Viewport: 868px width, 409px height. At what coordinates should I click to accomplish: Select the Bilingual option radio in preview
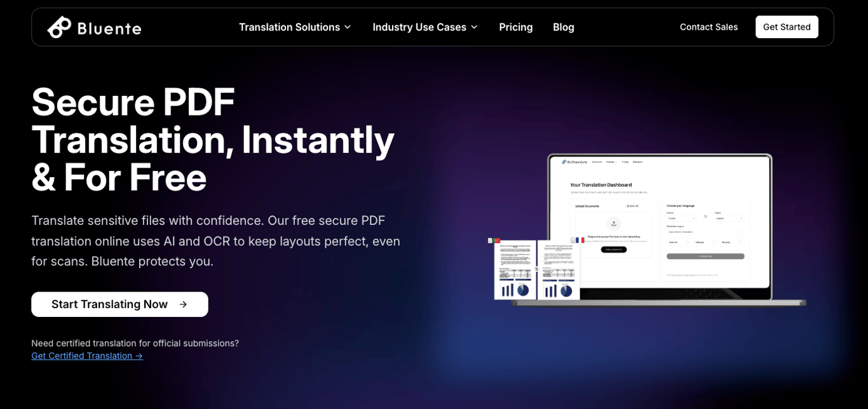(x=714, y=242)
